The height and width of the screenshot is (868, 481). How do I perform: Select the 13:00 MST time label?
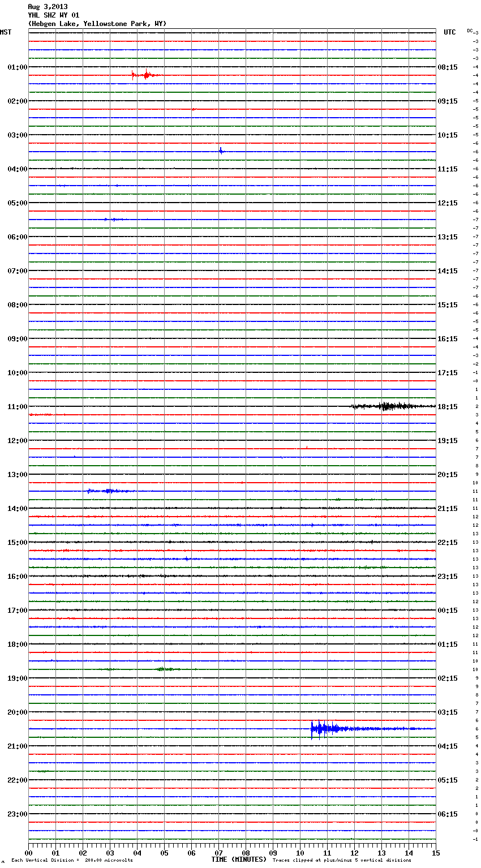pyautogui.click(x=17, y=475)
